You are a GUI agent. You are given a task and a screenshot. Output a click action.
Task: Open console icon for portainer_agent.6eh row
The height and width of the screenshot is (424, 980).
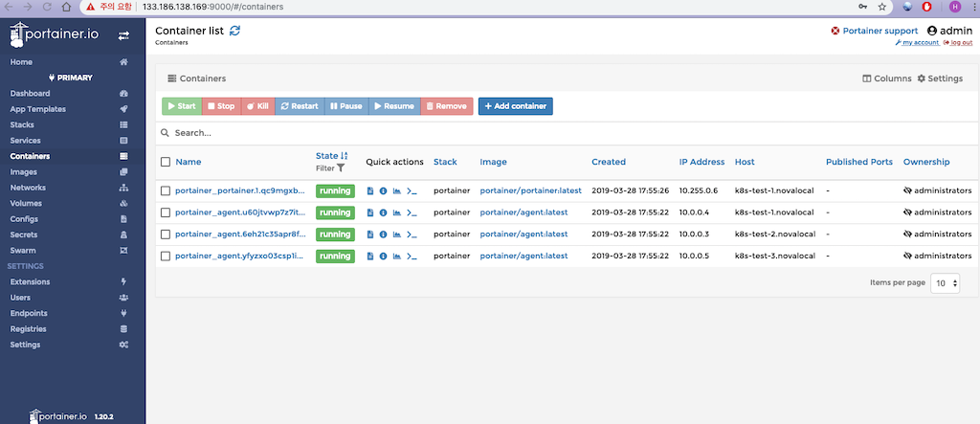click(412, 234)
